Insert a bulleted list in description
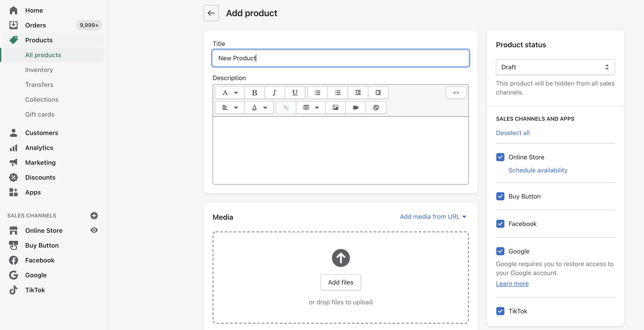This screenshot has height=330, width=644. click(317, 93)
